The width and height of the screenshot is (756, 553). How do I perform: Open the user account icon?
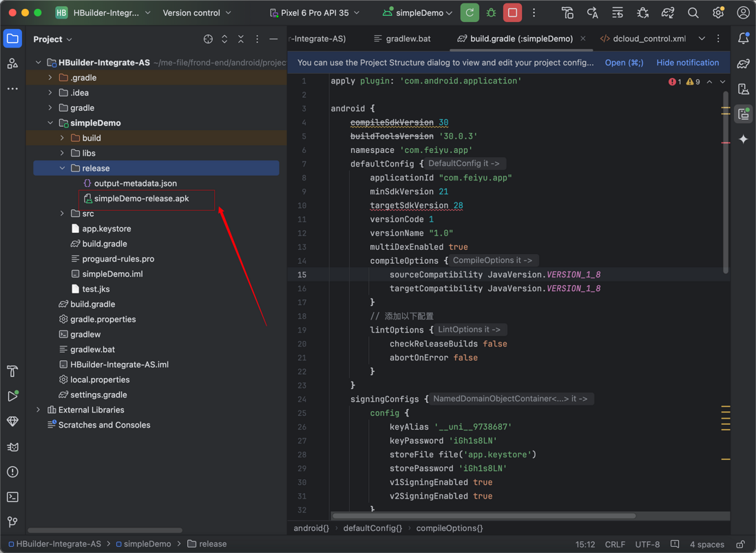(743, 13)
